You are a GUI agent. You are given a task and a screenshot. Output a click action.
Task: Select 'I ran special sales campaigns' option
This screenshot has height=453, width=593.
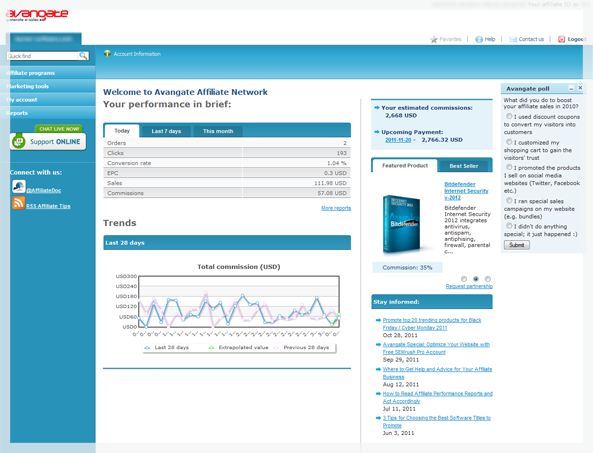coord(509,200)
